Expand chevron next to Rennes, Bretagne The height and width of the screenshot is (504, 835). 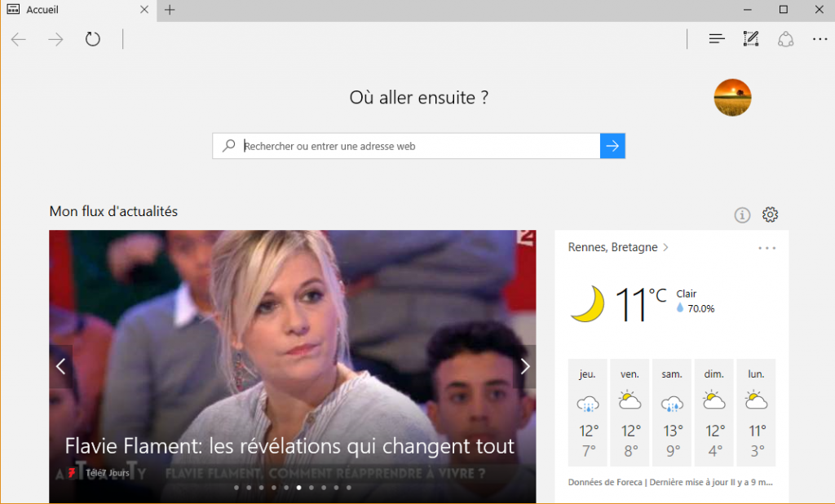665,247
